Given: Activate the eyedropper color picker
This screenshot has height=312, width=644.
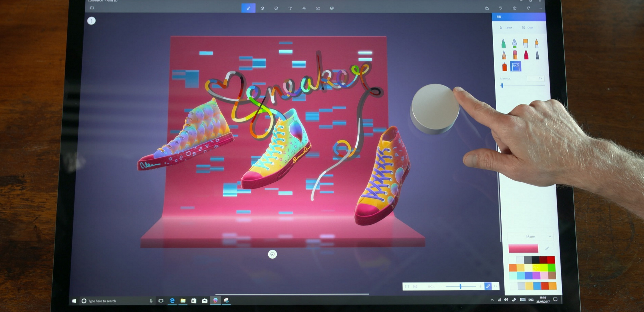Looking at the screenshot, I should click(547, 248).
